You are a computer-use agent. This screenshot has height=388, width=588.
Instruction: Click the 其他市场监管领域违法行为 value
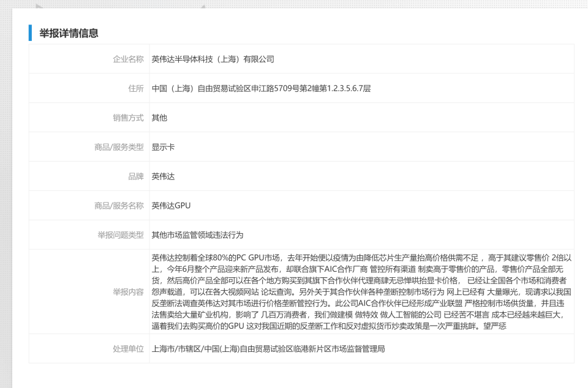[x=197, y=235]
